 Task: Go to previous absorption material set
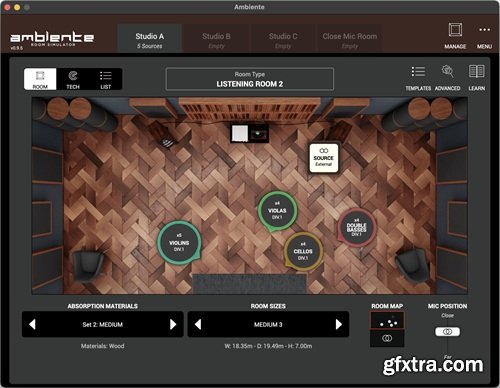point(32,324)
